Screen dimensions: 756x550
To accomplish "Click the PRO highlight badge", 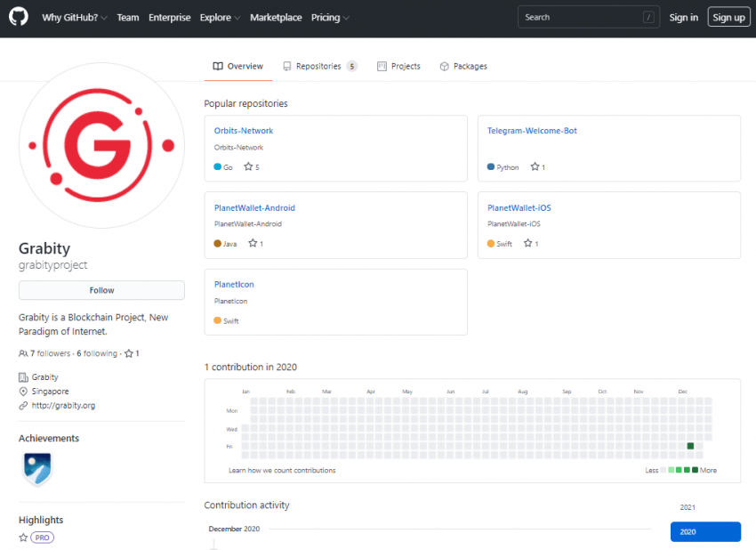I will tap(42, 538).
